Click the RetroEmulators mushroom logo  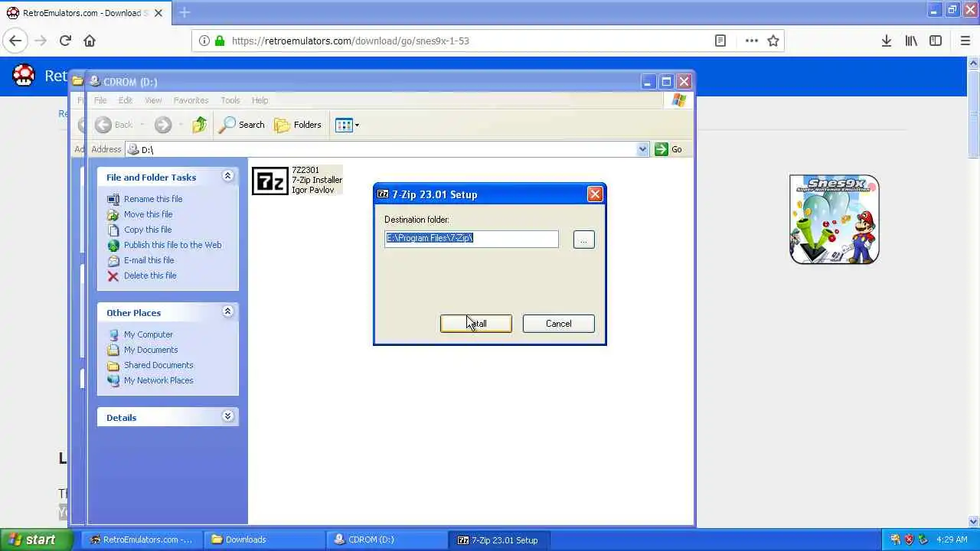pyautogui.click(x=24, y=74)
